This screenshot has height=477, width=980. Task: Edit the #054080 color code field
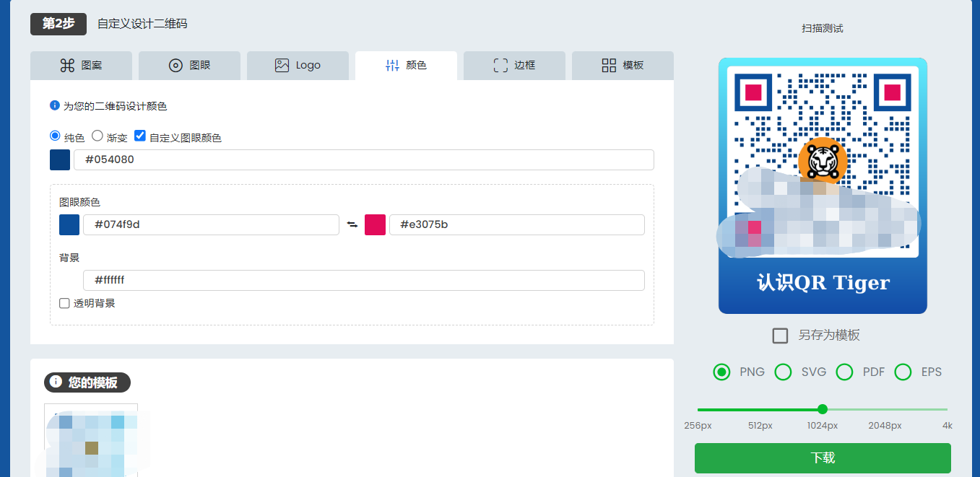[364, 160]
